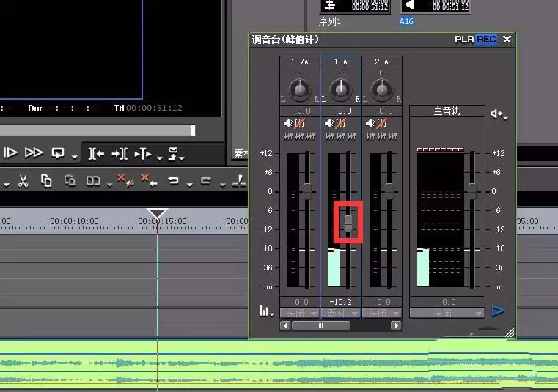Image resolution: width=558 pixels, height=392 pixels.
Task: Toggle gang fader icons on track 1 VA
Action: point(300,136)
